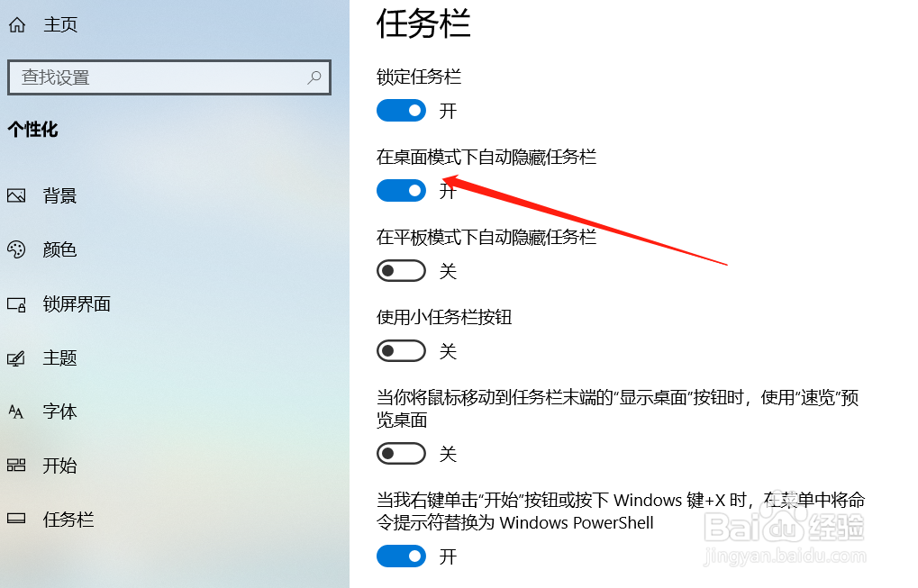Open the 锁屏界面 icon in sidebar
Screen dimensions: 918x588
pos(16,304)
